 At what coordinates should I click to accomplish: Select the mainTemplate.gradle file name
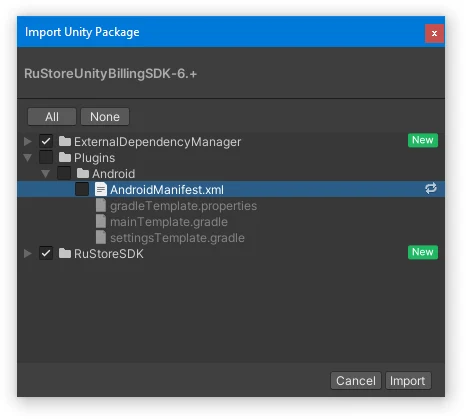[169, 222]
